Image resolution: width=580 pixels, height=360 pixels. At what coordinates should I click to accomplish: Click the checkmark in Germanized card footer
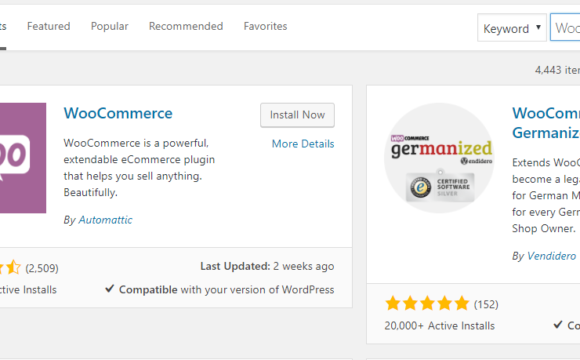click(558, 324)
